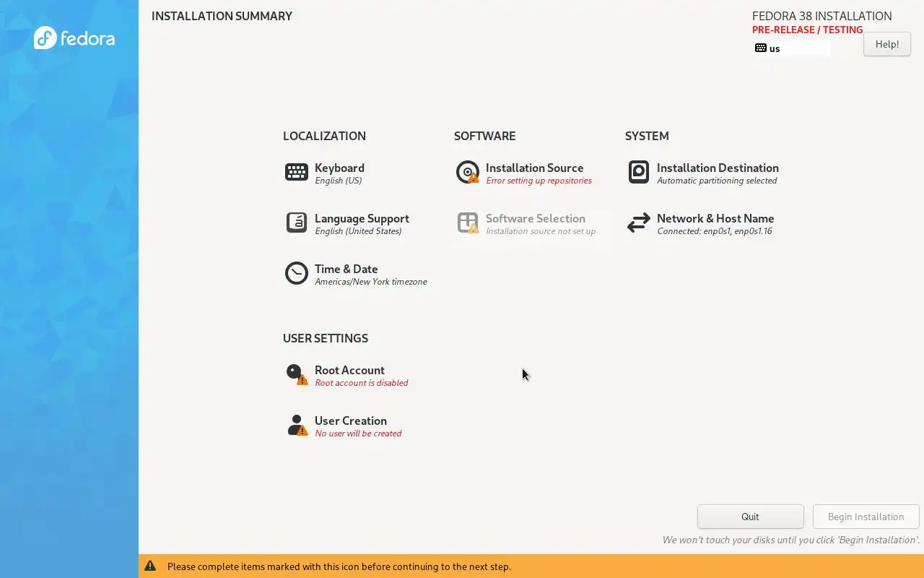The width and height of the screenshot is (924, 578).
Task: Click the Begin Installation button
Action: point(866,517)
